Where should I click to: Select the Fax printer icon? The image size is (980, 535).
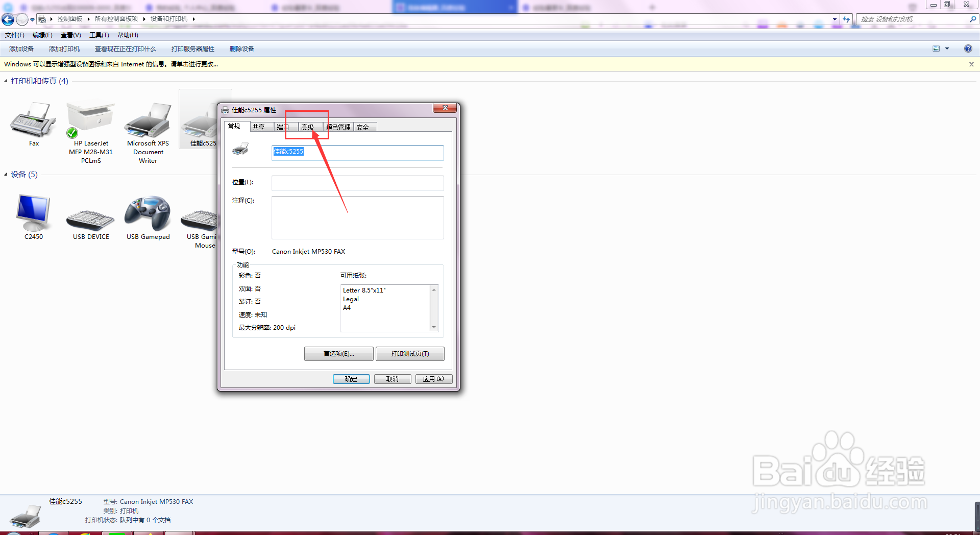[x=34, y=120]
